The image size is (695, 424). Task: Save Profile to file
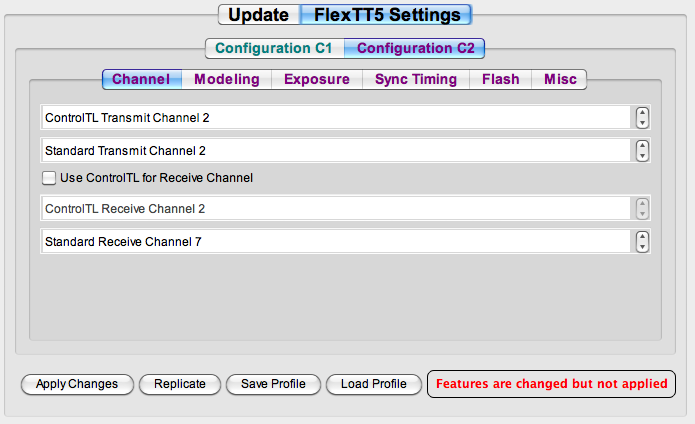[x=273, y=384]
